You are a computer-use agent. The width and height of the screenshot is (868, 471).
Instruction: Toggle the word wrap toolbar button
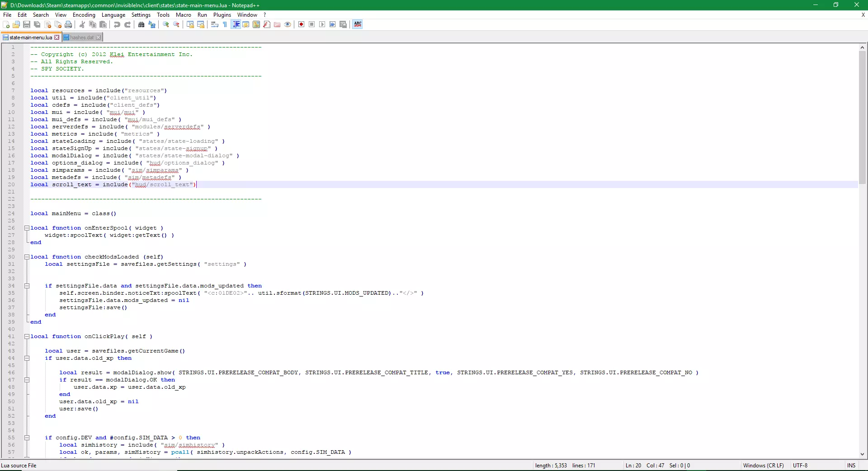[215, 24]
